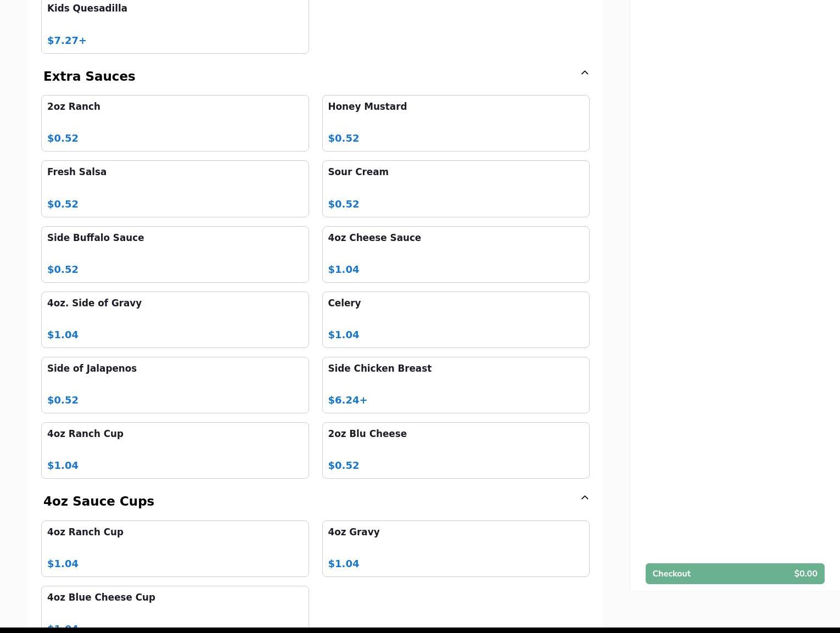Select 4oz Ranch Cup under 4oz Sauce Cups
Screen dimensions: 840x633
pos(175,548)
